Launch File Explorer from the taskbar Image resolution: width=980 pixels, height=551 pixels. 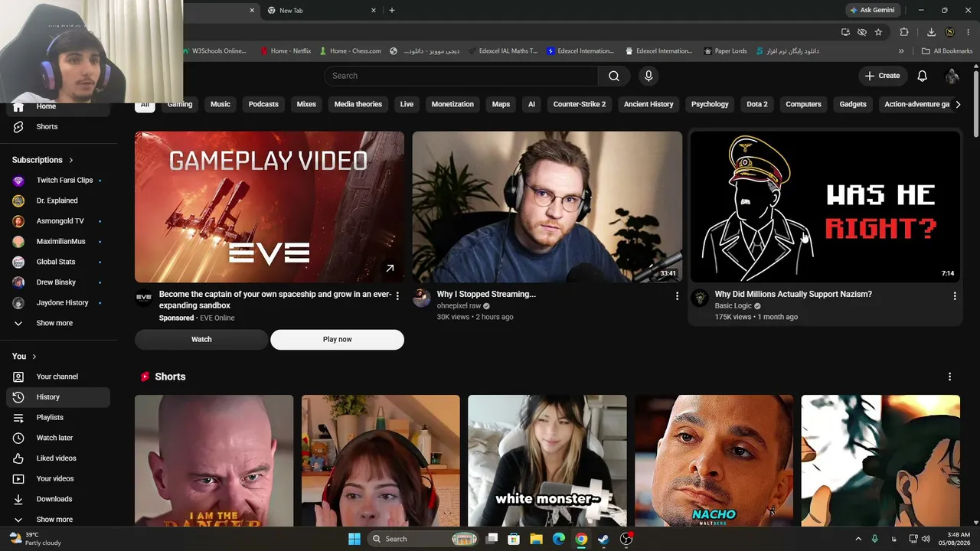(536, 539)
